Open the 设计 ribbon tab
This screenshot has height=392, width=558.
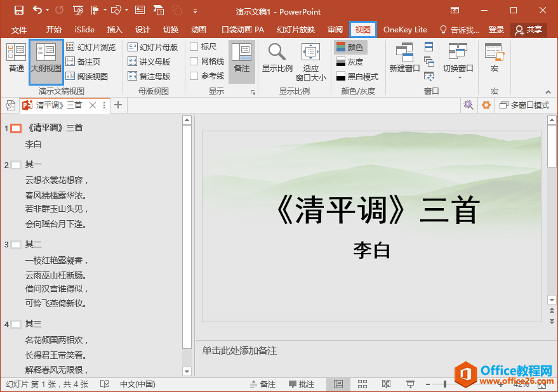click(142, 29)
